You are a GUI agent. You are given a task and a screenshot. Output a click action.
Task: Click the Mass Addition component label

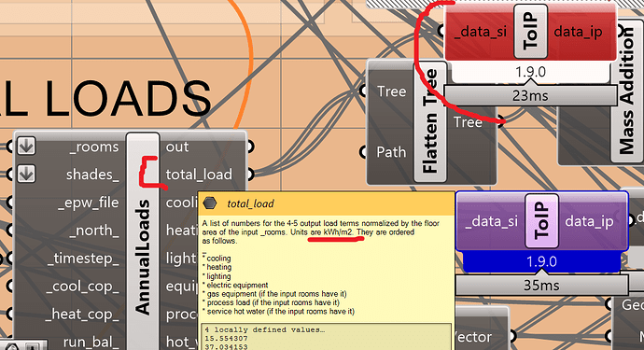click(626, 91)
